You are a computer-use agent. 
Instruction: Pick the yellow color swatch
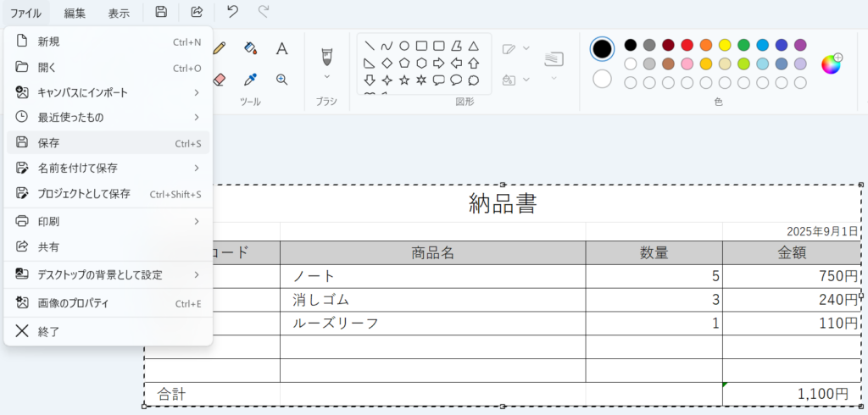tap(725, 45)
